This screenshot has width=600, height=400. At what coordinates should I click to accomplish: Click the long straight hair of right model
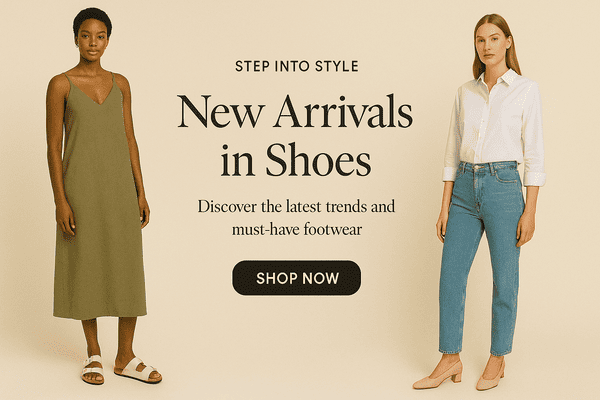tap(514, 50)
